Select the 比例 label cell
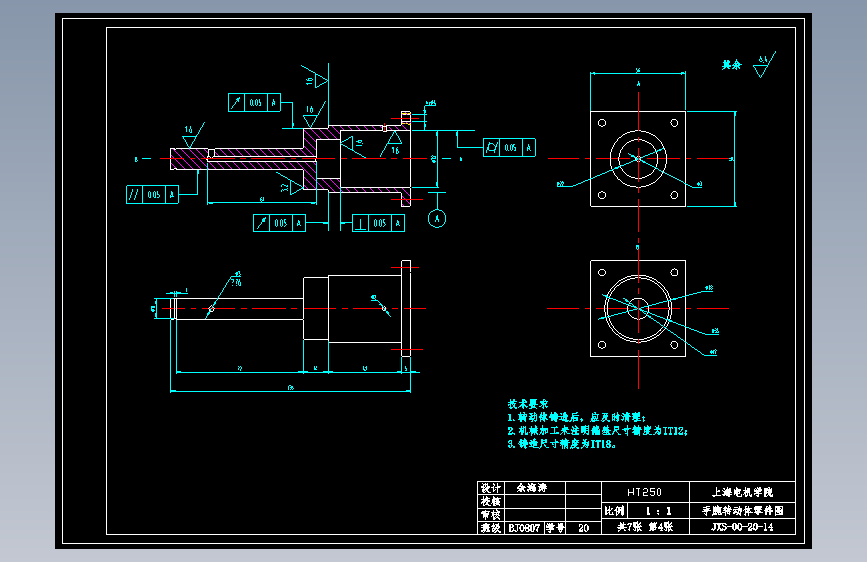This screenshot has height=562, width=867. pyautogui.click(x=614, y=511)
